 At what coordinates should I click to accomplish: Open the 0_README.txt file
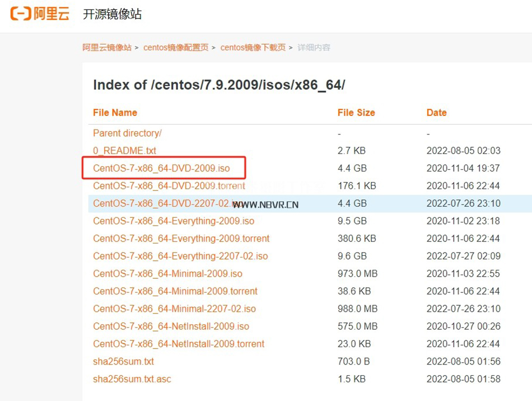coord(124,151)
